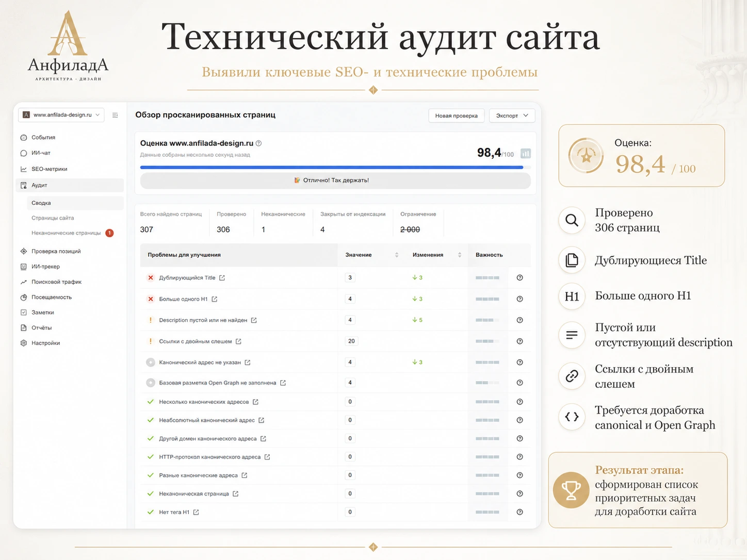The height and width of the screenshot is (560, 747).
Task: Open Заметки in the sidebar
Action: [x=42, y=312]
